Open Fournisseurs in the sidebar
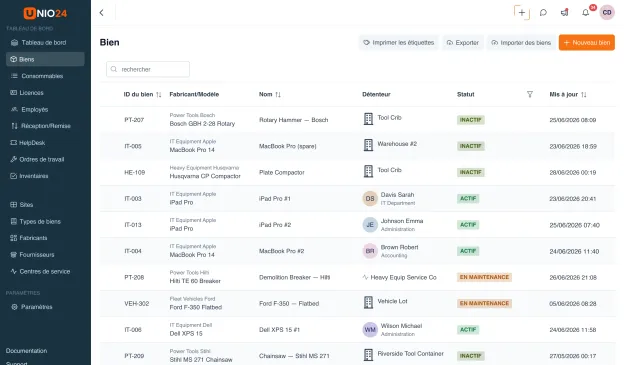This screenshot has height=365, width=624. (x=45, y=255)
